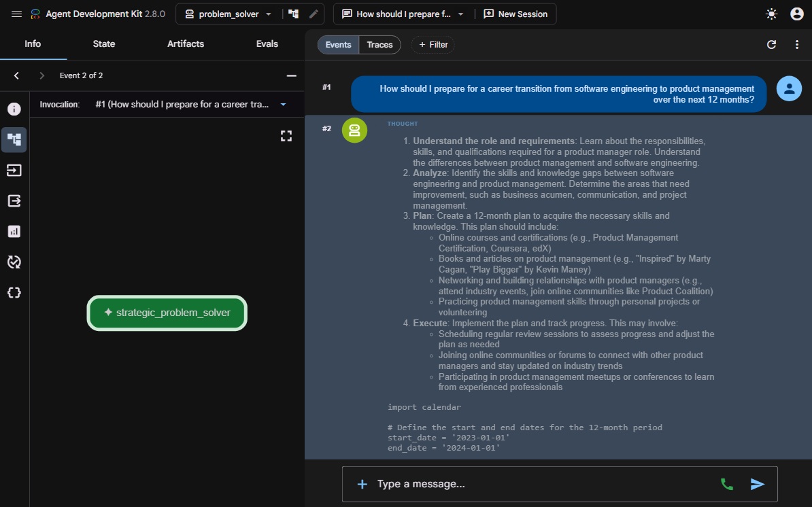Click the THOUGHT label
Screen dimensions: 812x507
403,124
